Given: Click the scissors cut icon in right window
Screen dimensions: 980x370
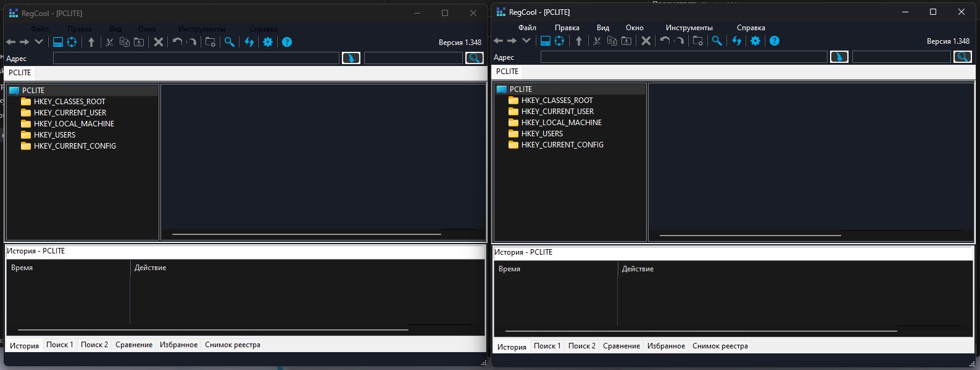Looking at the screenshot, I should [x=597, y=41].
